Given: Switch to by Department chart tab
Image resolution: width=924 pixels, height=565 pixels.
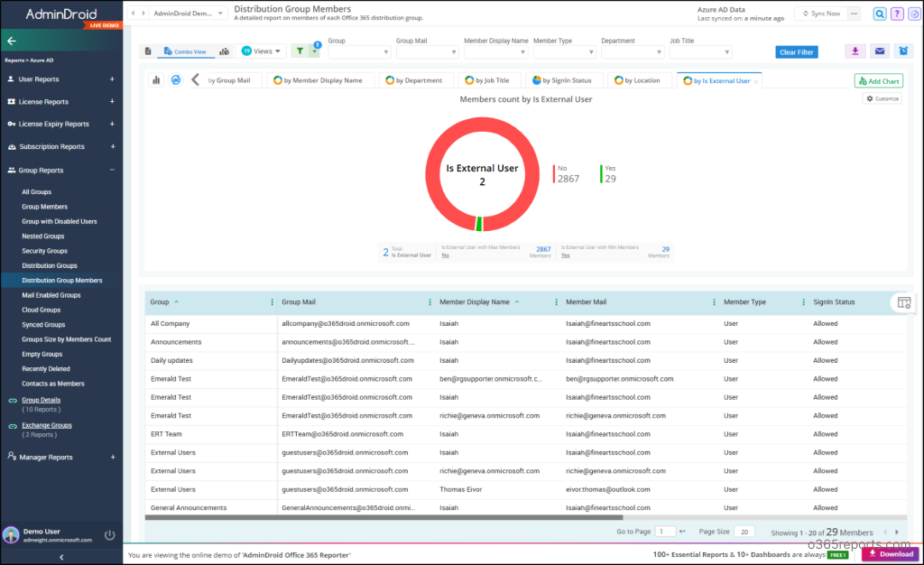Looking at the screenshot, I should tap(415, 80).
